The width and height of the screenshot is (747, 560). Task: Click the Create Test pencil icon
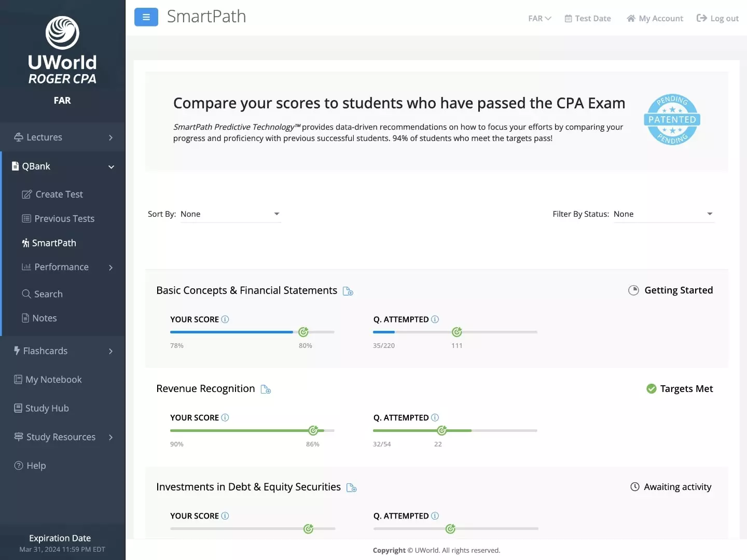(x=27, y=194)
